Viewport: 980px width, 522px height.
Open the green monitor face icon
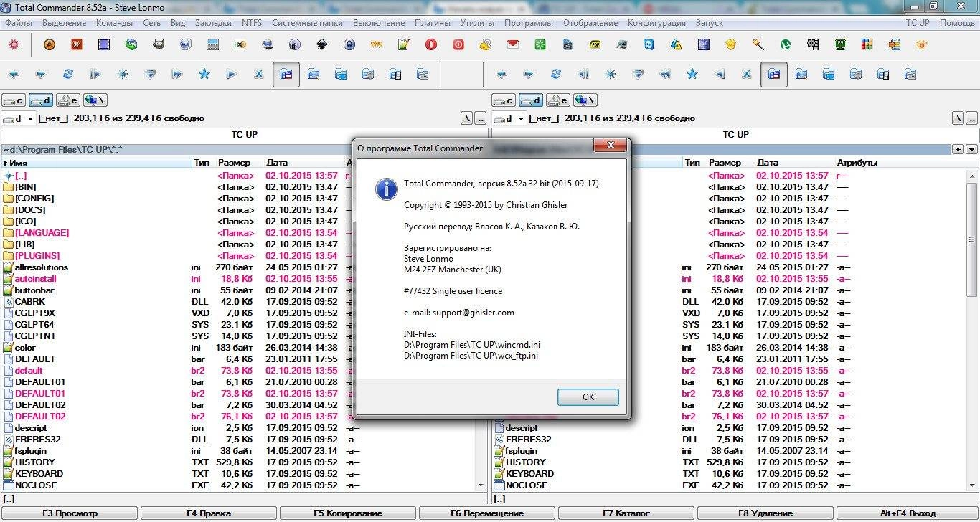pyautogui.click(x=840, y=44)
